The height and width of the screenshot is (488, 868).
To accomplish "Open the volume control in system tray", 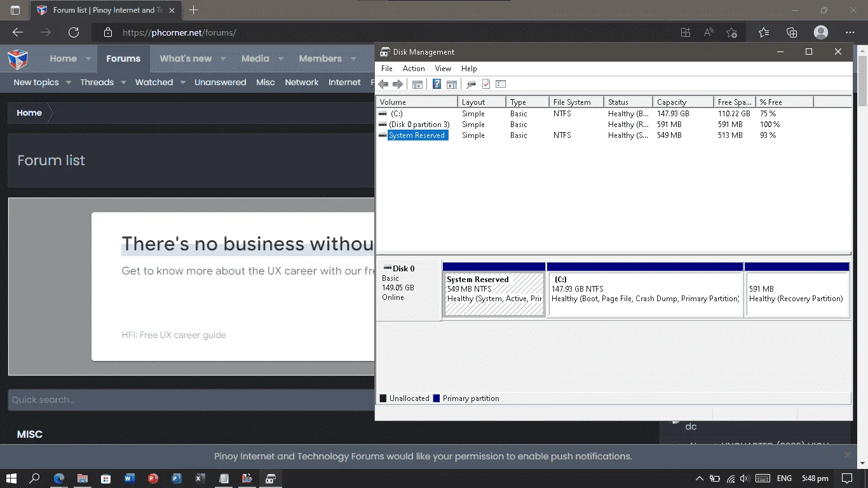I will (x=744, y=478).
